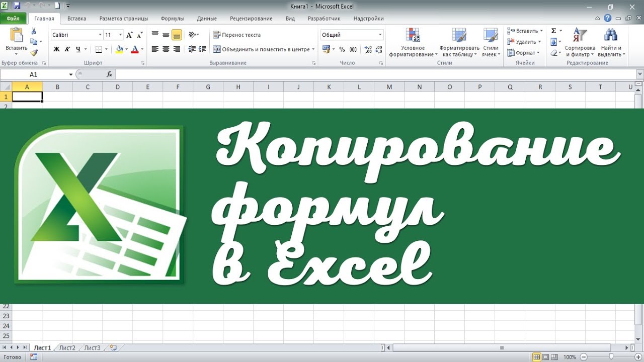Click the AutoSum sigma icon

click(x=553, y=31)
